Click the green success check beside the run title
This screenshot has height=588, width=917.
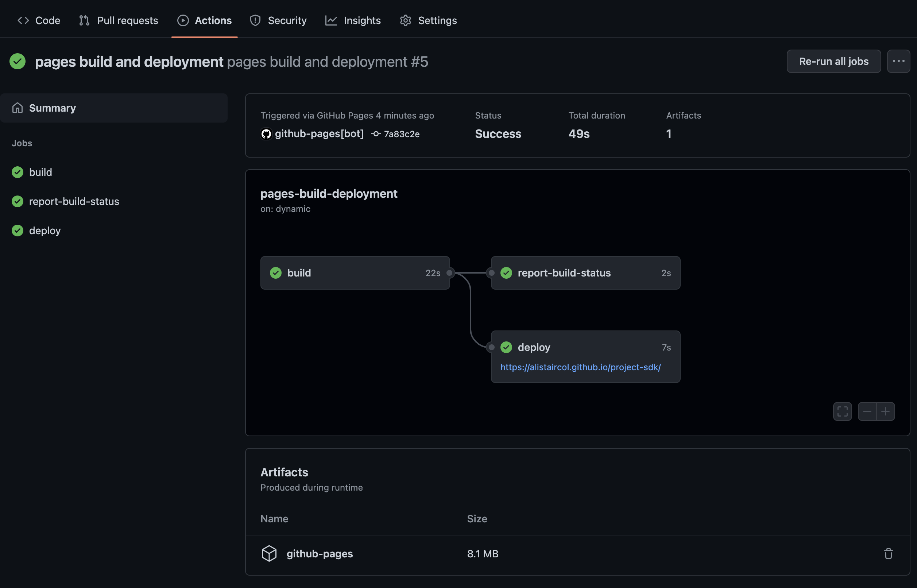tap(18, 61)
